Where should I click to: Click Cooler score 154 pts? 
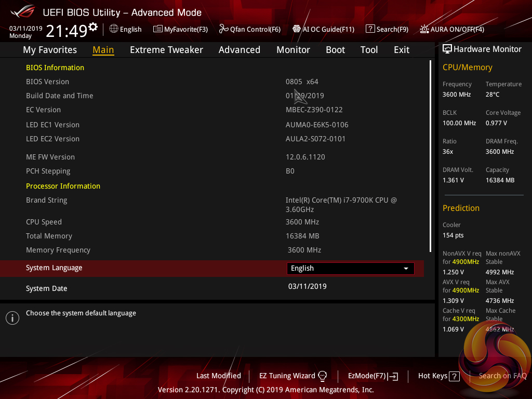[453, 235]
